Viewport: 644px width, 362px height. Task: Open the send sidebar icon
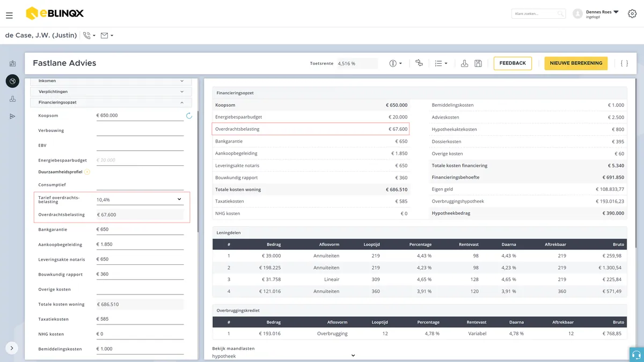pos(12,116)
